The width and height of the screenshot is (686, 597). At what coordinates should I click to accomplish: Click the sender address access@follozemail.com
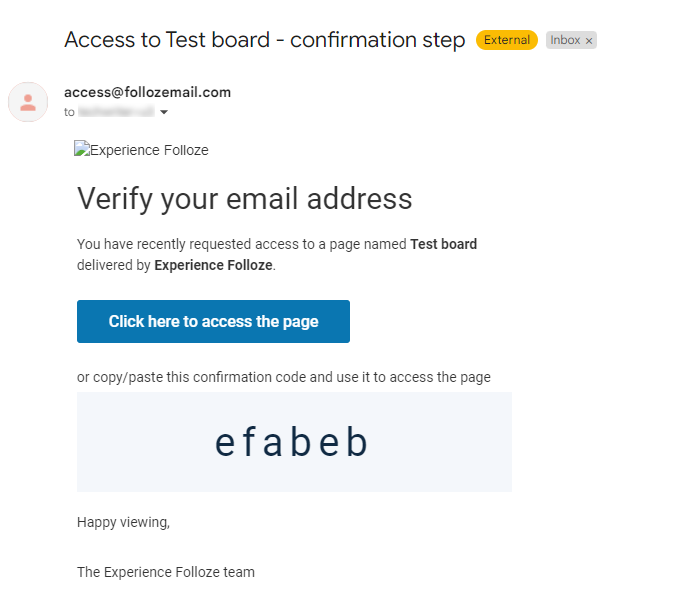coord(147,92)
